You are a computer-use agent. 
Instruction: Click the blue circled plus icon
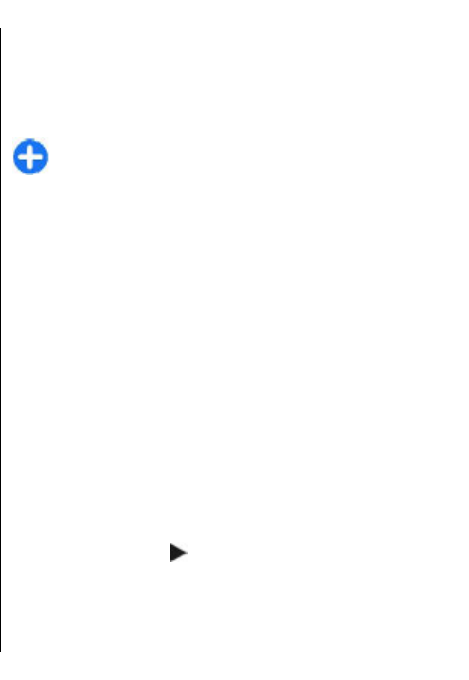(30, 157)
